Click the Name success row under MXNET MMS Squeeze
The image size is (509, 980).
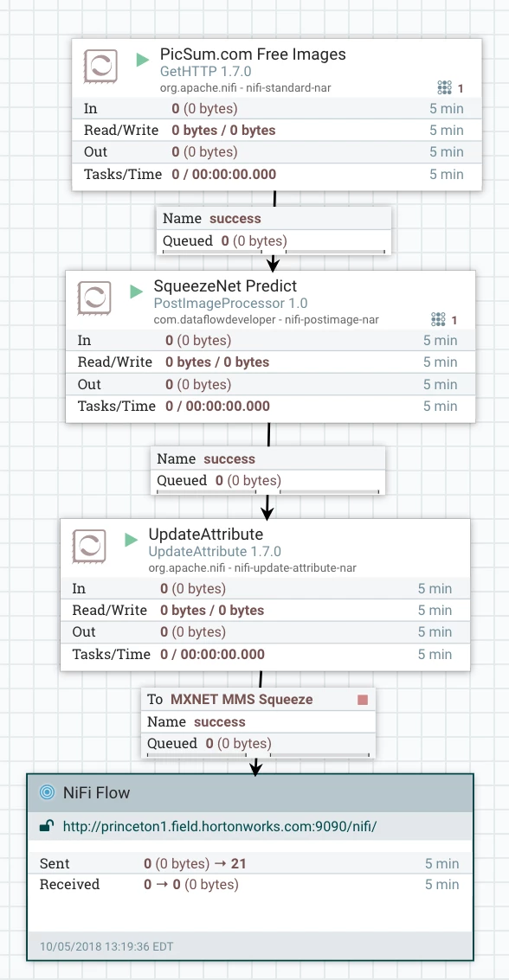click(258, 722)
